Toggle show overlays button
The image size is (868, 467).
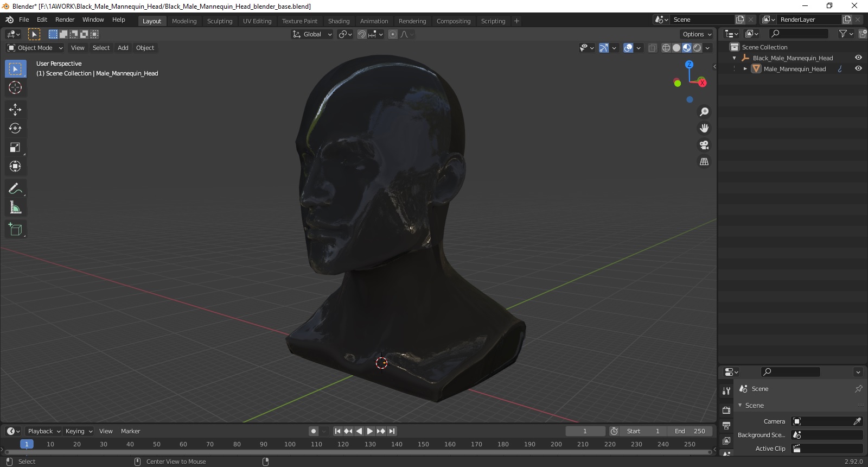pos(628,48)
